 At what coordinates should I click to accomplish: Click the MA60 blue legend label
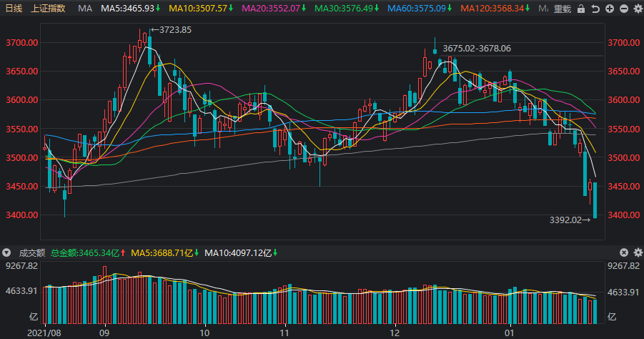(x=420, y=8)
